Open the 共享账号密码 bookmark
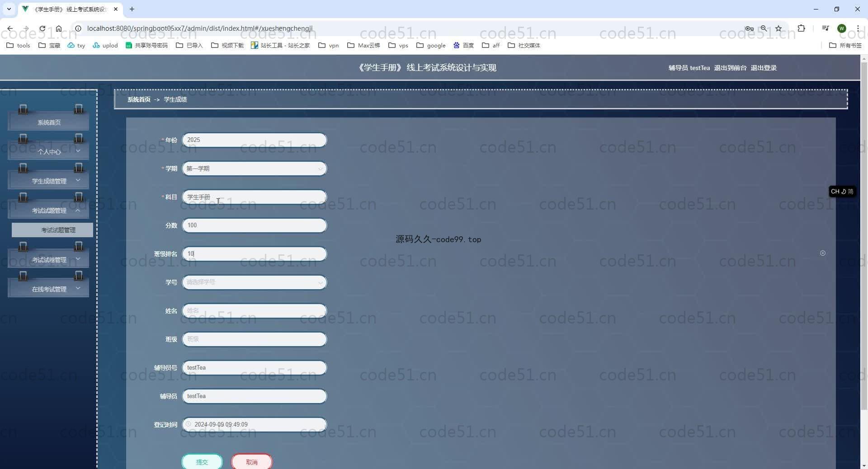 pyautogui.click(x=146, y=45)
